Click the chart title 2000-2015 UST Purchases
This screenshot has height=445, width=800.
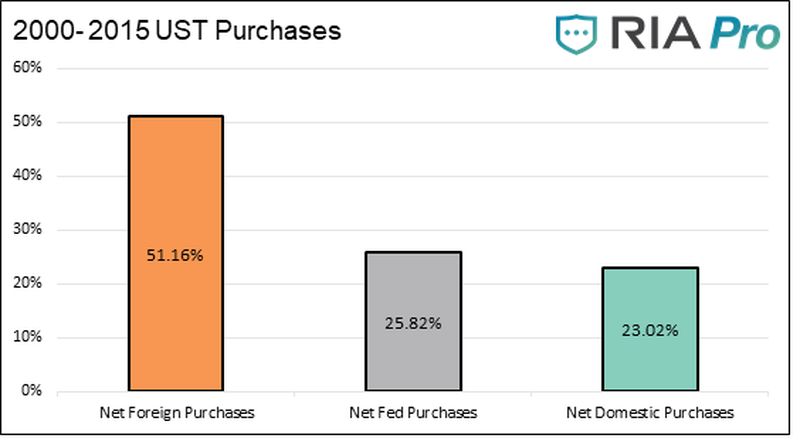point(176,31)
